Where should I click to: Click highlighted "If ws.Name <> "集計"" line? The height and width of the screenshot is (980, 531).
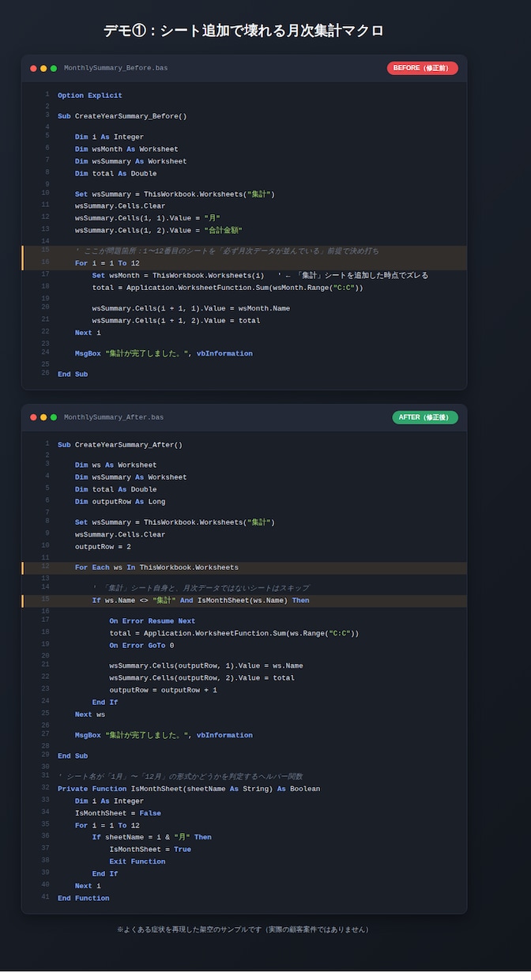tap(245, 601)
